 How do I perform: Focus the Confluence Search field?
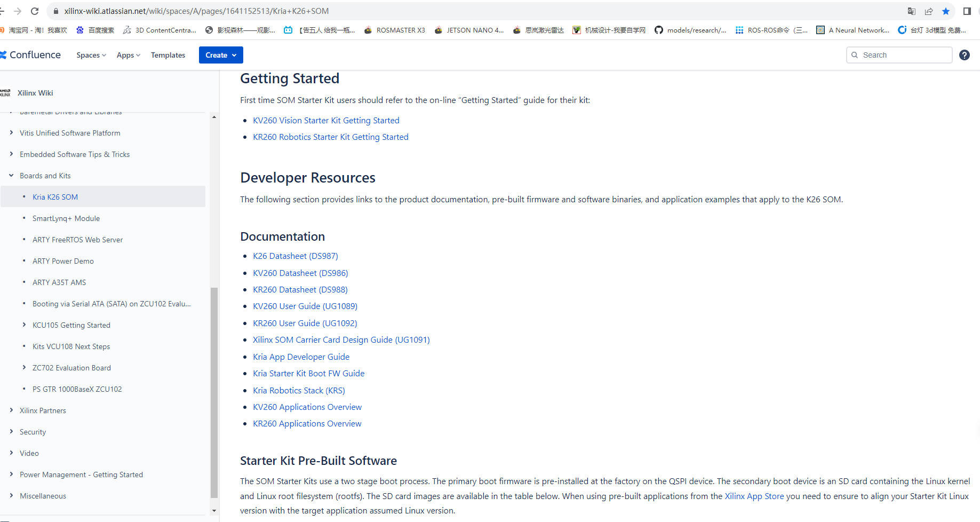pyautogui.click(x=899, y=55)
